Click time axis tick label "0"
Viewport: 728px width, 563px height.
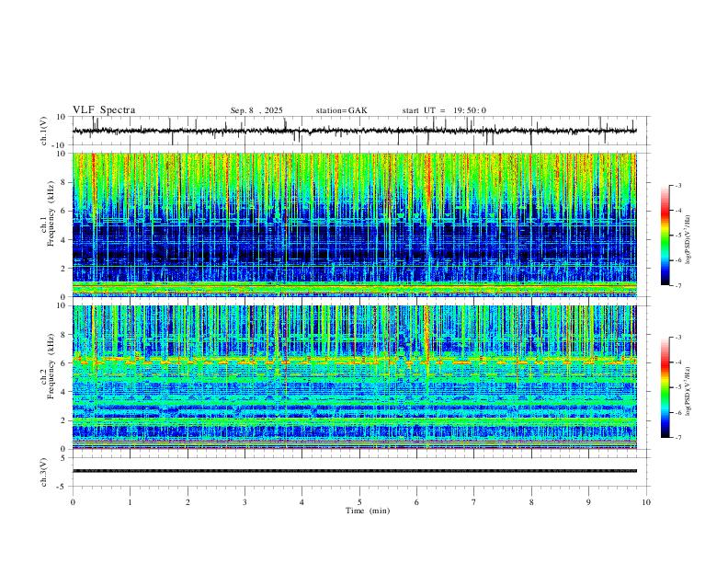(73, 502)
